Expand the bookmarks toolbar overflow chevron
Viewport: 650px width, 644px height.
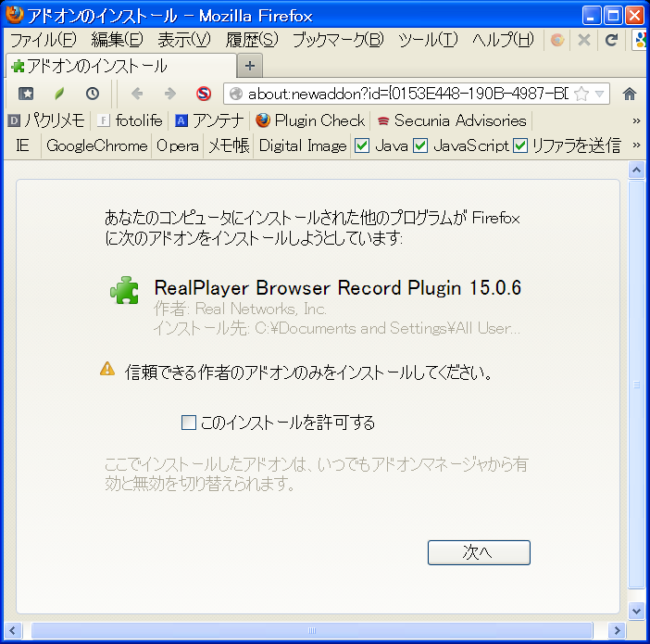(636, 120)
